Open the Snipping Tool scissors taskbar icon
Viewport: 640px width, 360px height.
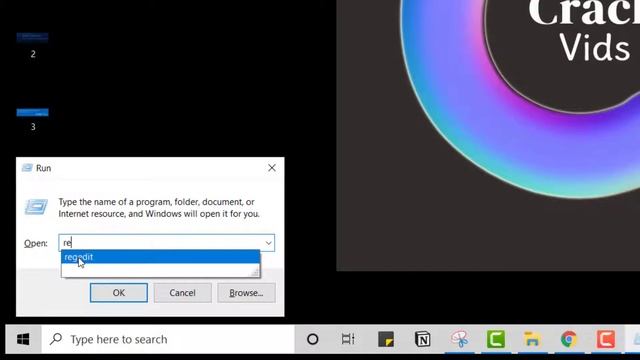[x=460, y=339]
